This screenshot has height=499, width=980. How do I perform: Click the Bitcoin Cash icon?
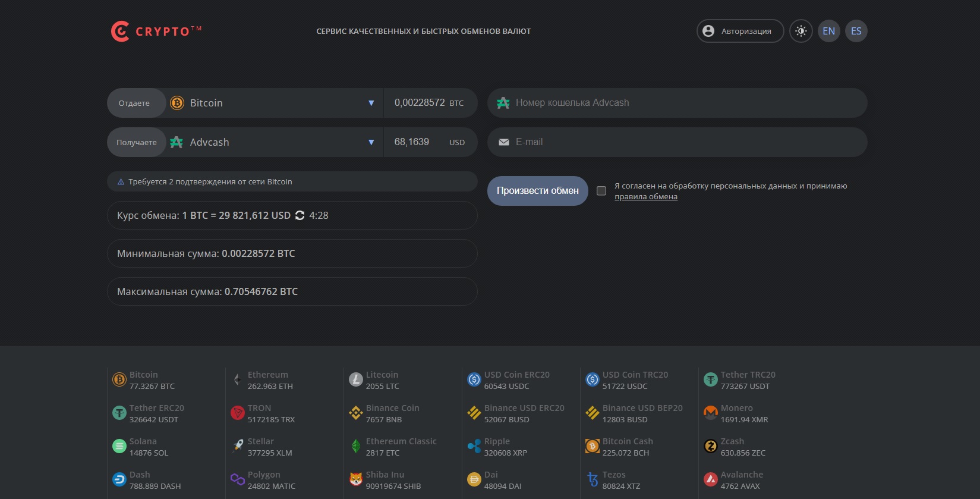click(593, 446)
